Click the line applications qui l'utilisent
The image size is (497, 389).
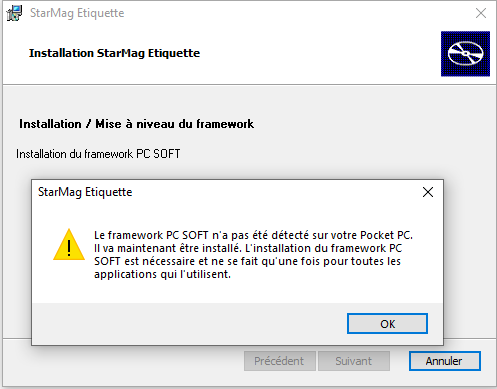click(x=162, y=274)
